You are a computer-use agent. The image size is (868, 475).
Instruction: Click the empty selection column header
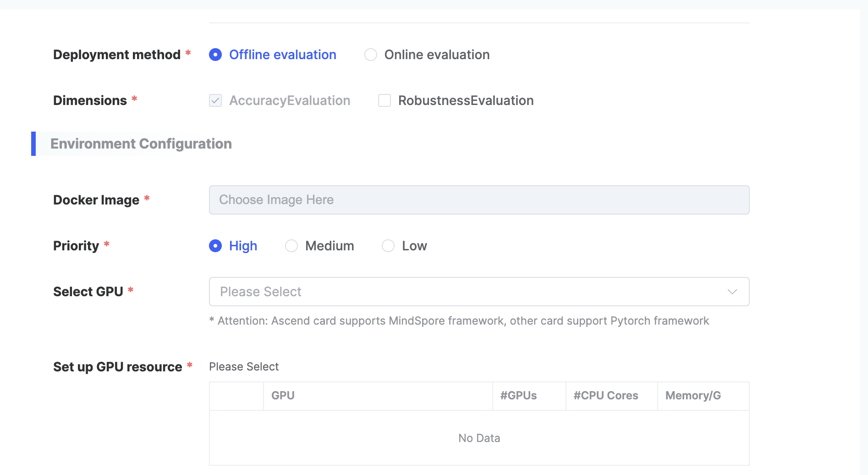(236, 396)
